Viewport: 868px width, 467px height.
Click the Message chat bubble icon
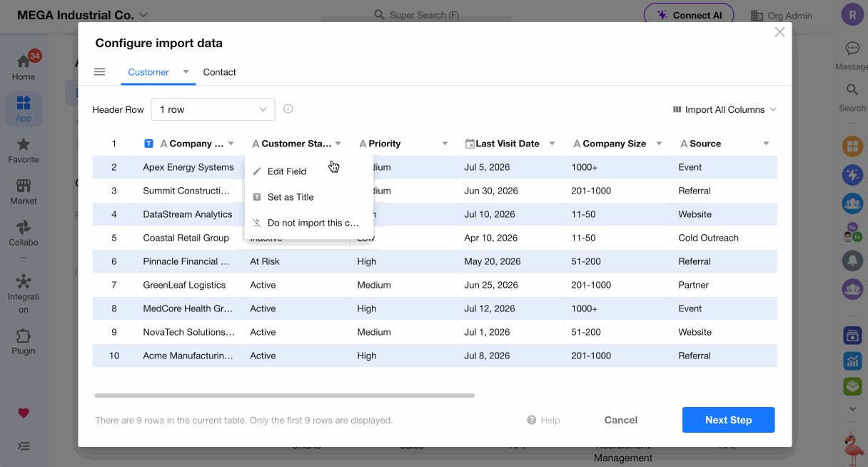click(x=852, y=49)
